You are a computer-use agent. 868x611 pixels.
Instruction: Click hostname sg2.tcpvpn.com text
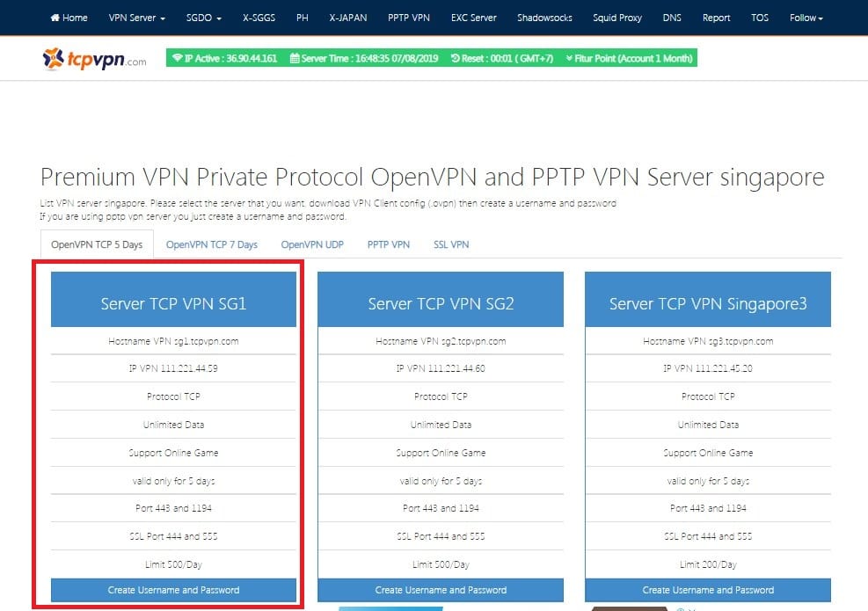click(x=441, y=341)
